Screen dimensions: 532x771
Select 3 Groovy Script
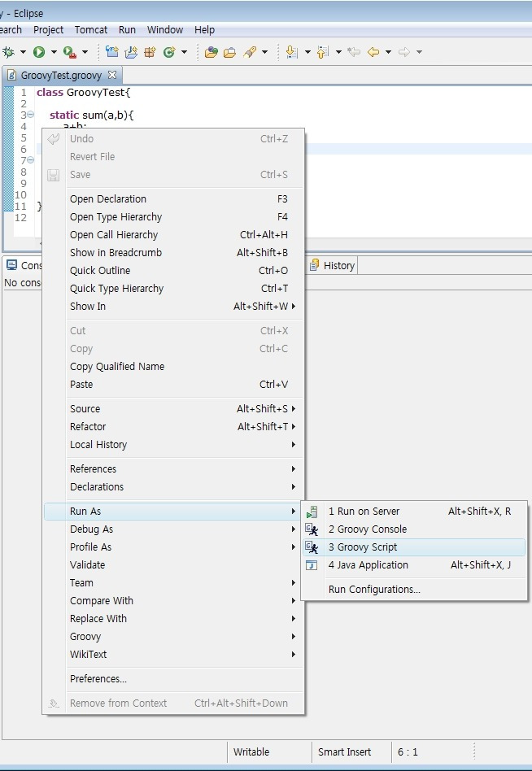[x=414, y=547]
